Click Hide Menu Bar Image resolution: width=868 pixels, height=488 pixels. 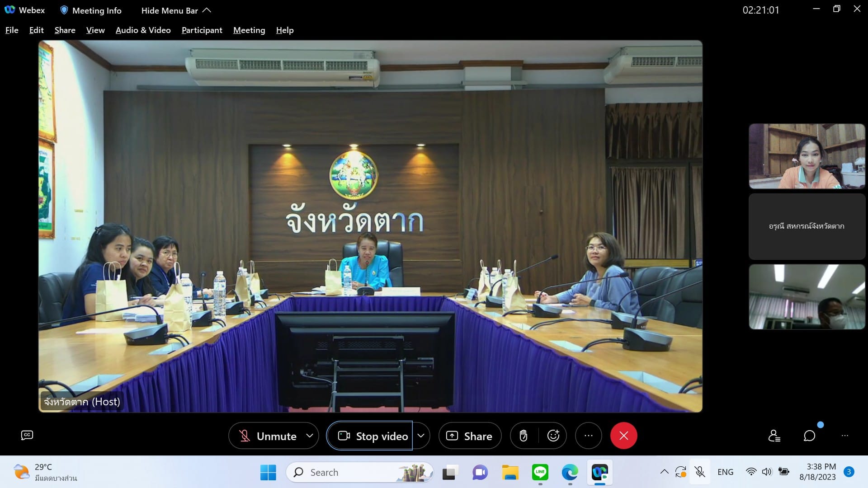[x=176, y=10]
